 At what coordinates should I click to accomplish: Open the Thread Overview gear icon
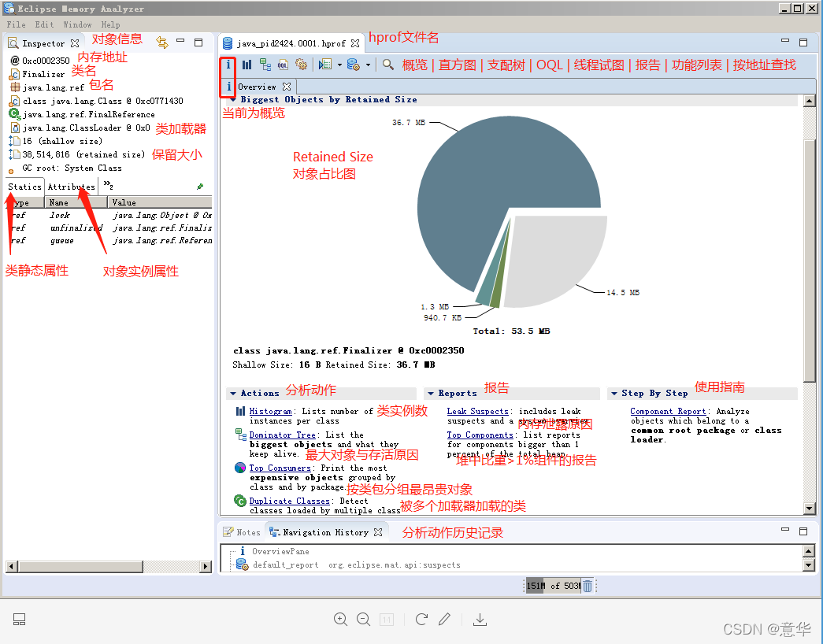pyautogui.click(x=302, y=65)
